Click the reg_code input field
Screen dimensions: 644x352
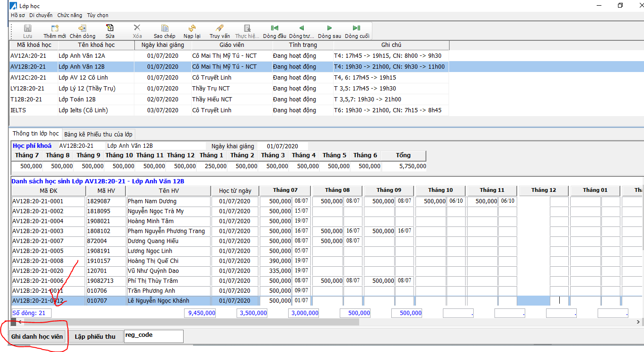tap(153, 336)
